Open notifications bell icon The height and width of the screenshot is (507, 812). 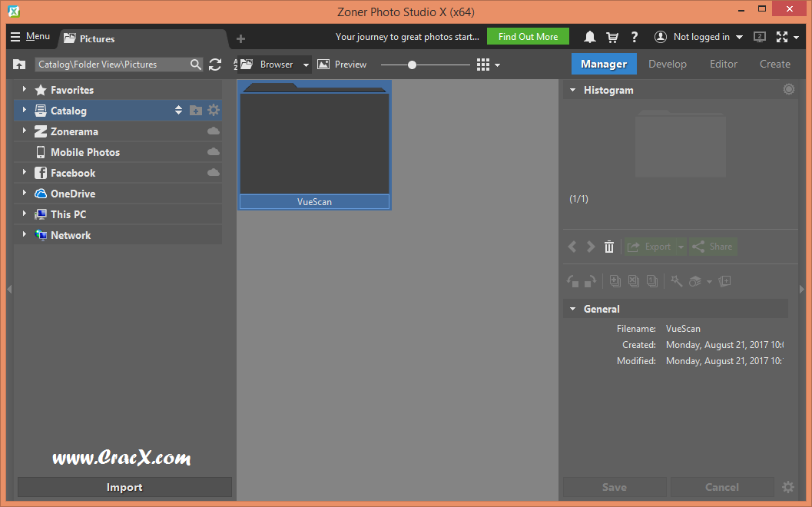click(589, 37)
